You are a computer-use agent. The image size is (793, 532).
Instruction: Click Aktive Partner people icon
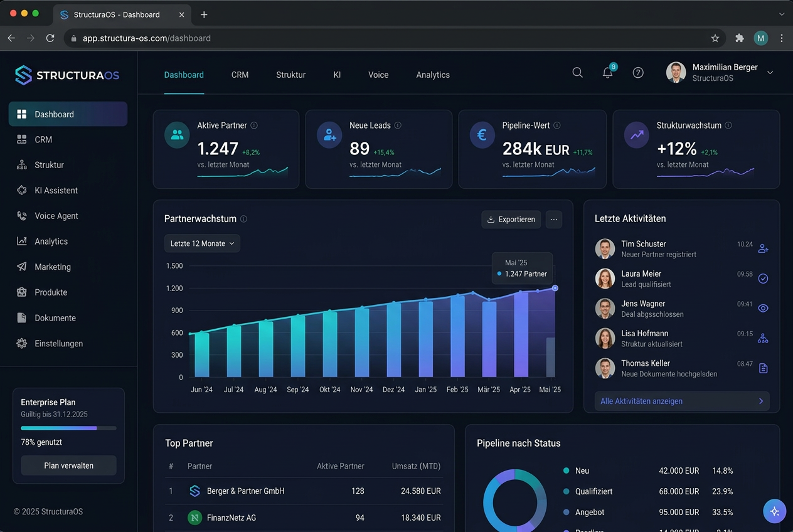(177, 135)
